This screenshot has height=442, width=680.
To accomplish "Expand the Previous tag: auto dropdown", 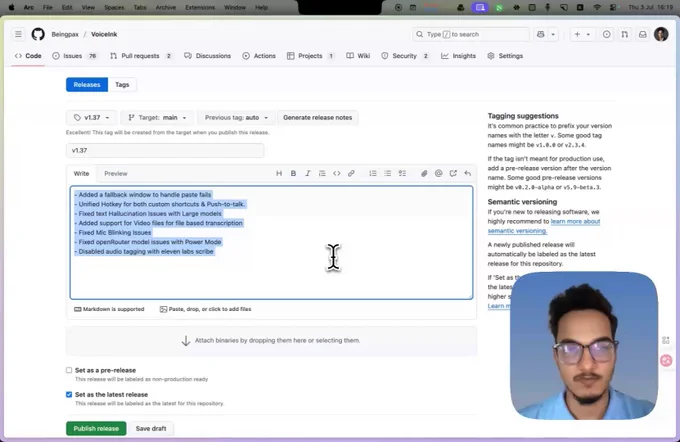I will (x=236, y=118).
